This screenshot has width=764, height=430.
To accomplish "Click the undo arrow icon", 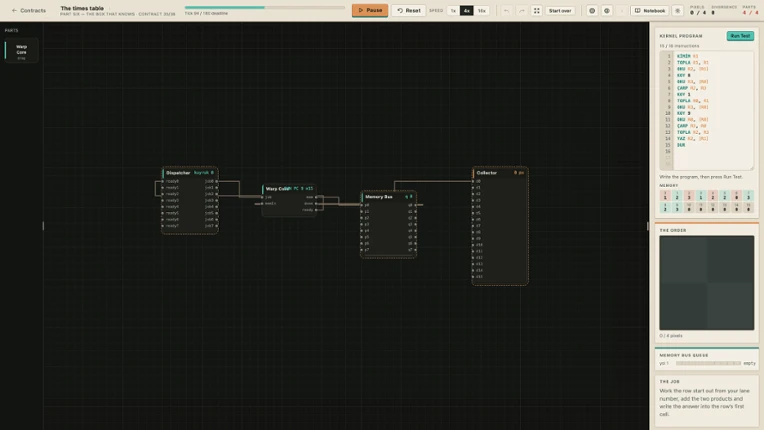I will click(x=506, y=11).
